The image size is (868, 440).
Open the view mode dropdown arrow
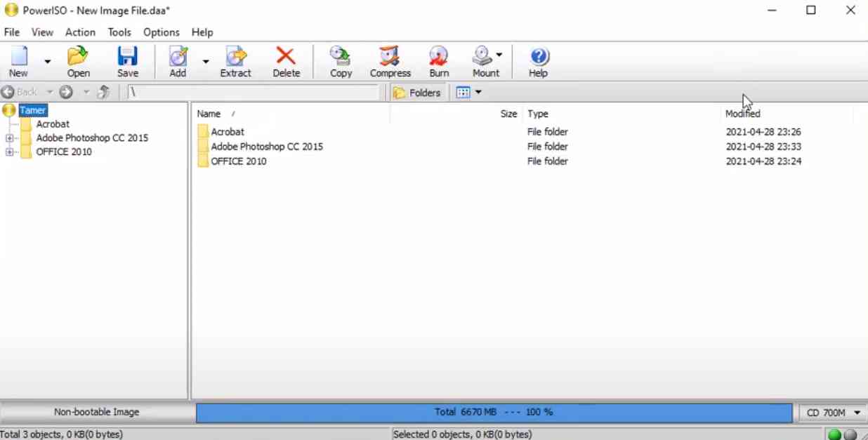tap(478, 93)
